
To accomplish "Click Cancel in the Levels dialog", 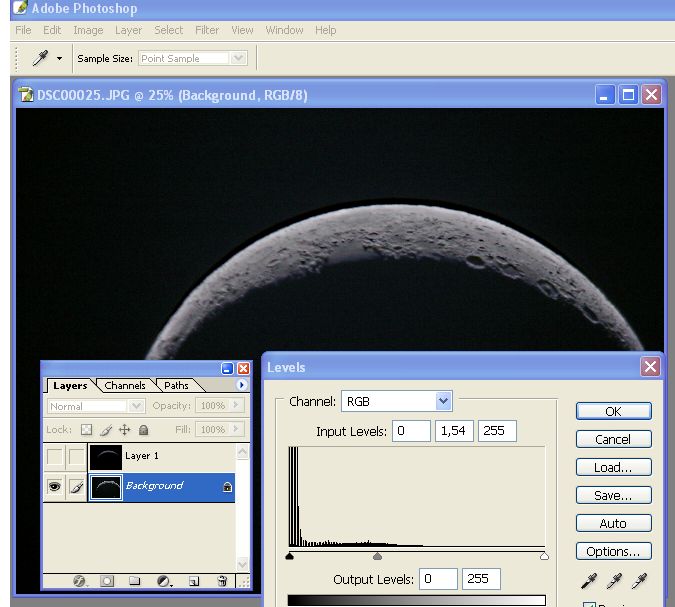I will pos(614,439).
